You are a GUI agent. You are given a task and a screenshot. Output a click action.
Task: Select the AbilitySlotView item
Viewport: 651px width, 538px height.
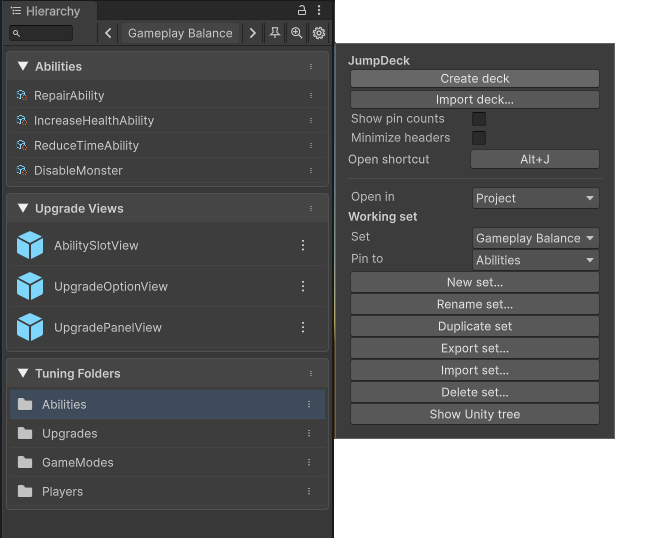(x=168, y=245)
